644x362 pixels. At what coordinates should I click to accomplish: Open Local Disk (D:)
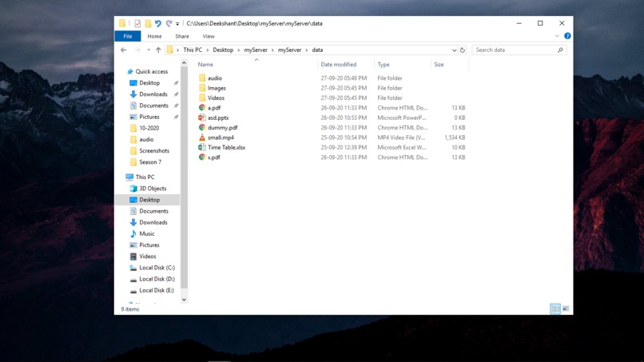click(157, 279)
